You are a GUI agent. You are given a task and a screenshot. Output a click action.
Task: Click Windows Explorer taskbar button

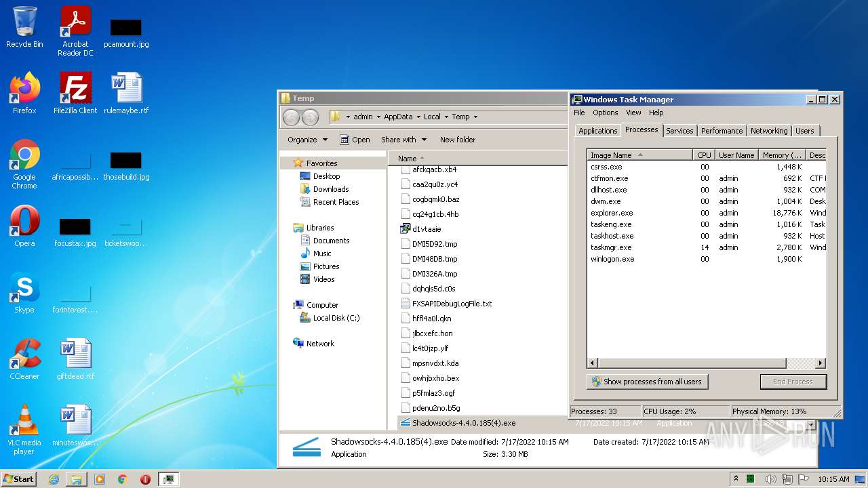[x=77, y=479]
